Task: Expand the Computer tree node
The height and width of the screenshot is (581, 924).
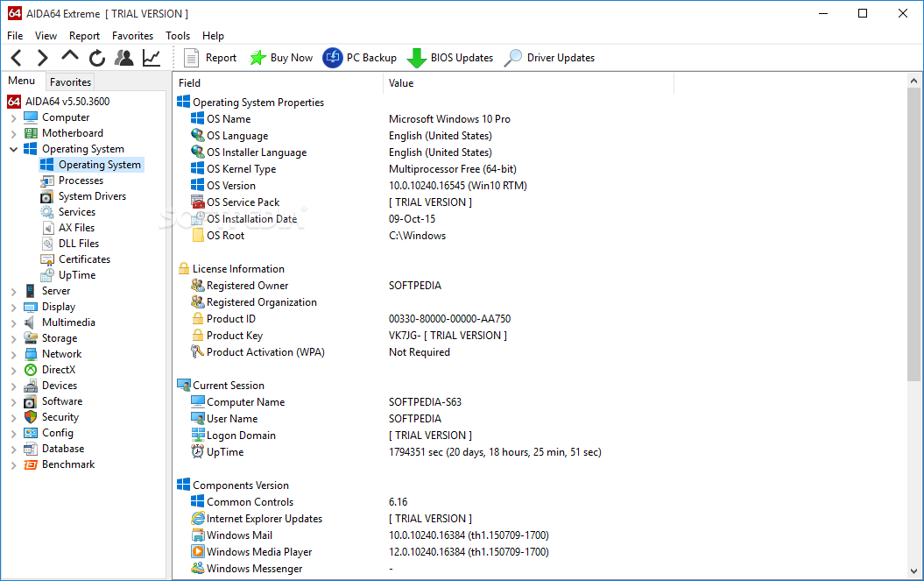Action: point(13,118)
